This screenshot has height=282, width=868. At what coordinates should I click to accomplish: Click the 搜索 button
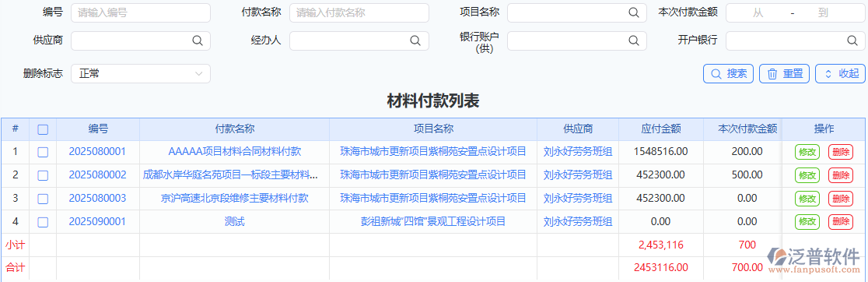pos(729,74)
